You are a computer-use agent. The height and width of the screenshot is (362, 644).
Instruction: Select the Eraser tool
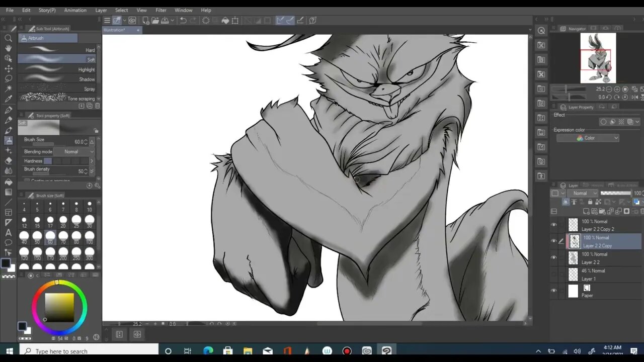pos(9,161)
